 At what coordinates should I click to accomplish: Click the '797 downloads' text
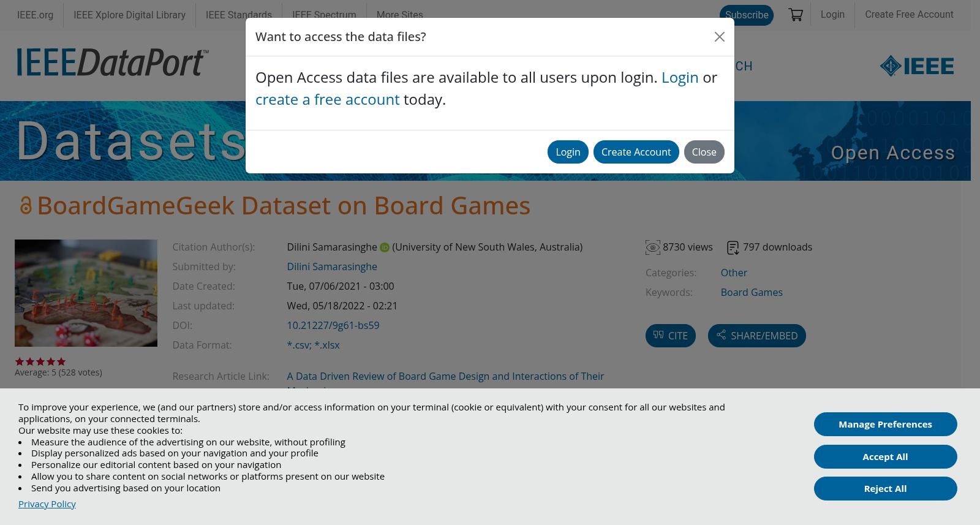pos(778,247)
